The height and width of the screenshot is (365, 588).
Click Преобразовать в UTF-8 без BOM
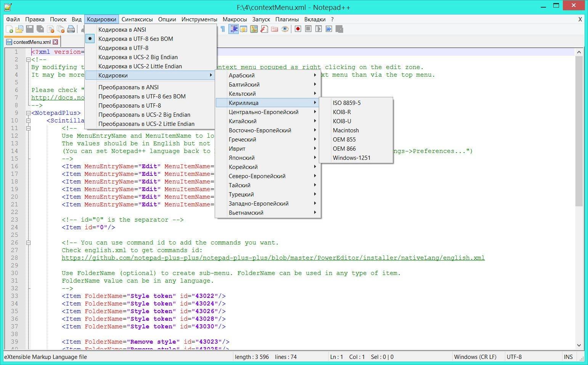coord(150,96)
